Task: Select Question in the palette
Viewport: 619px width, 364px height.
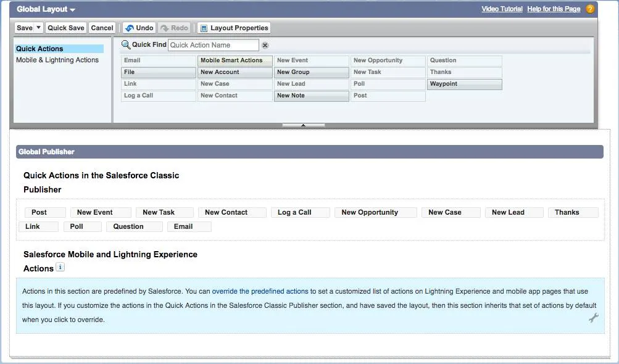Action: (x=465, y=60)
